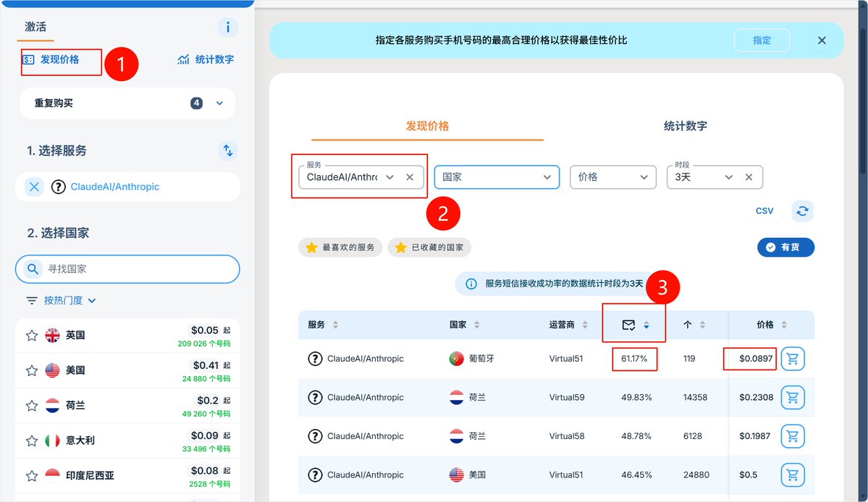Image resolution: width=868 pixels, height=502 pixels.
Task: Add 葡萄牙 Virtual51 number to cart
Action: [792, 359]
